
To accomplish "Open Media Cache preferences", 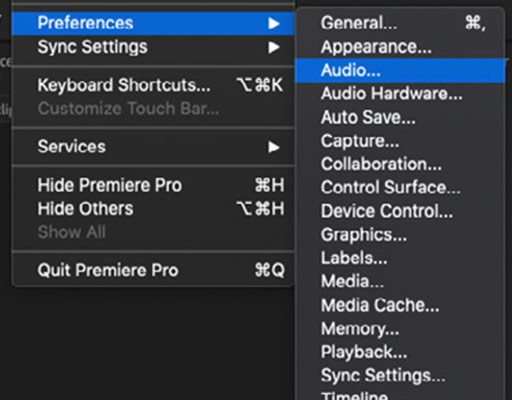I will (x=400, y=305).
